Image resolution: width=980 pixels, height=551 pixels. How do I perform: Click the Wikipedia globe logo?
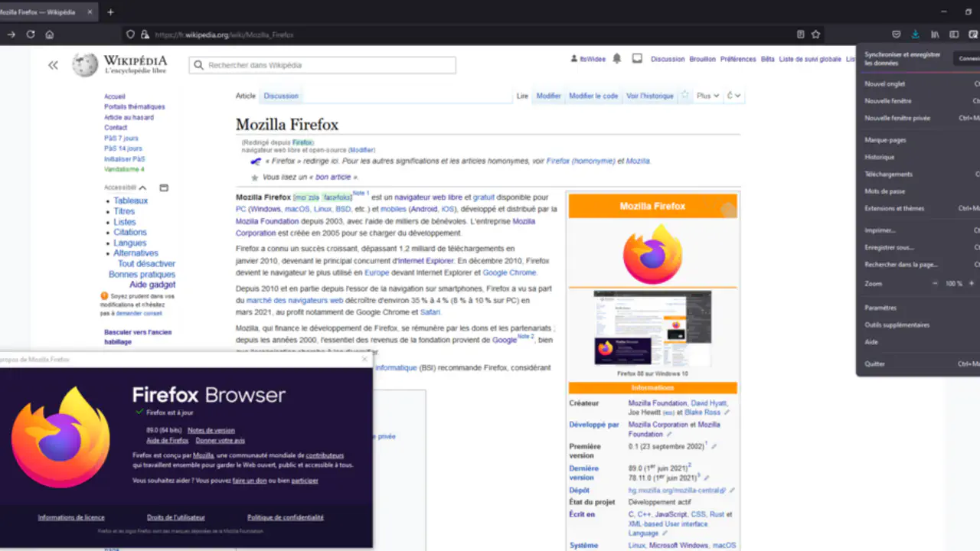85,65
